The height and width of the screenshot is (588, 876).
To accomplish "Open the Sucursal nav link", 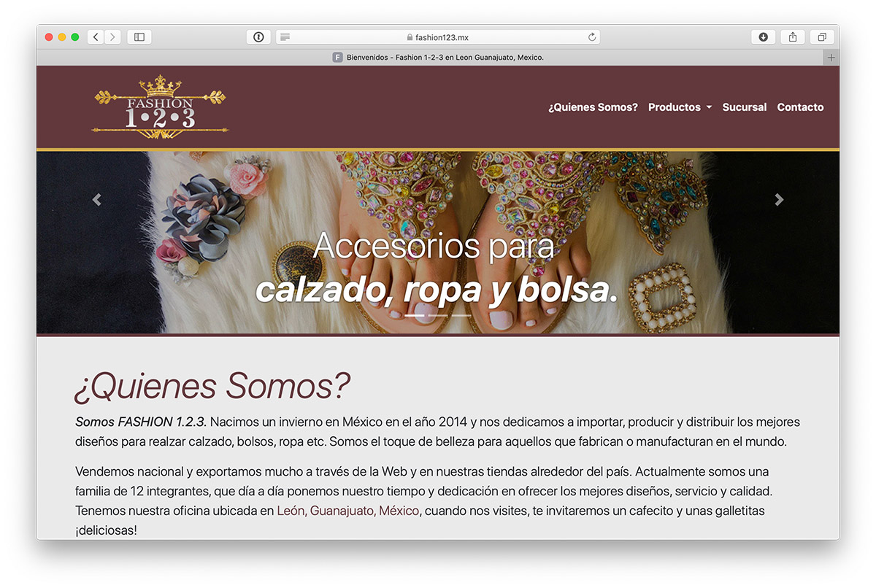I will coord(744,107).
